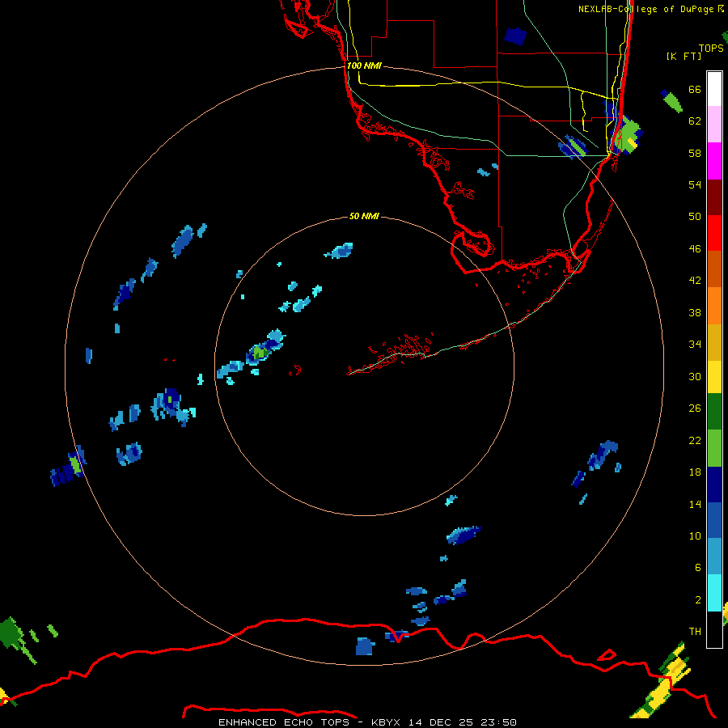
Task: Pick the light blue legend swatch
Action: coord(714,557)
